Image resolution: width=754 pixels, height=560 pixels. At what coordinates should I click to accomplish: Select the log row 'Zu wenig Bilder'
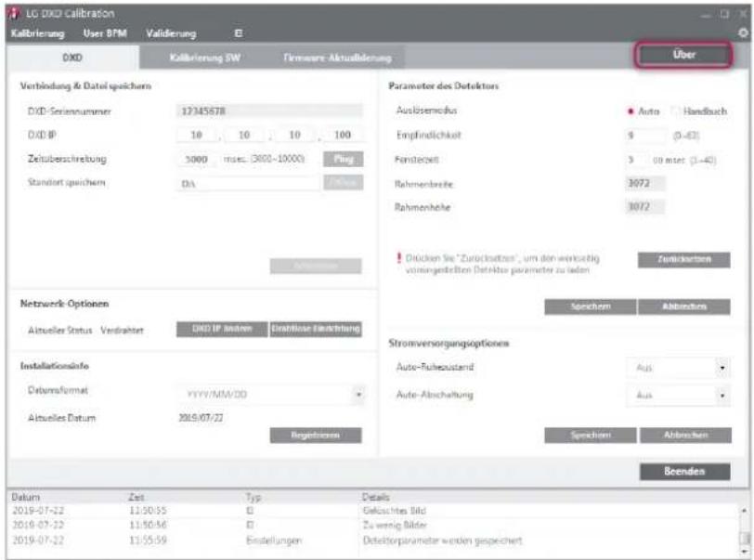click(374, 525)
